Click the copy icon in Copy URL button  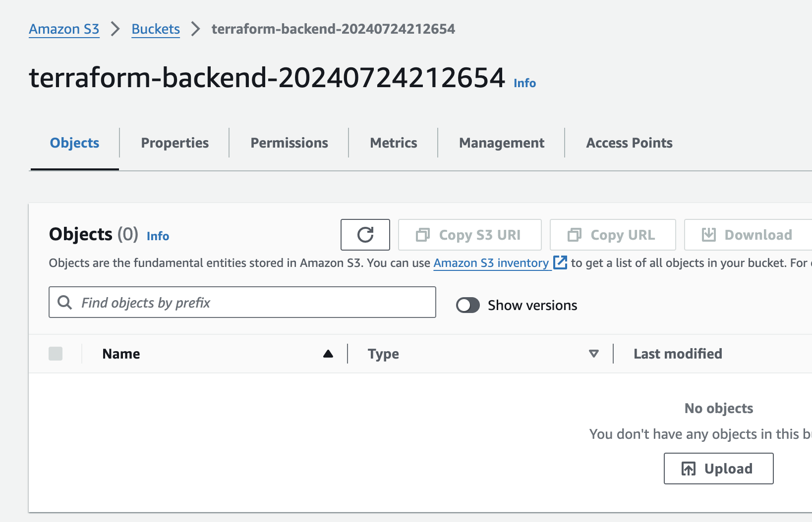[x=575, y=235]
